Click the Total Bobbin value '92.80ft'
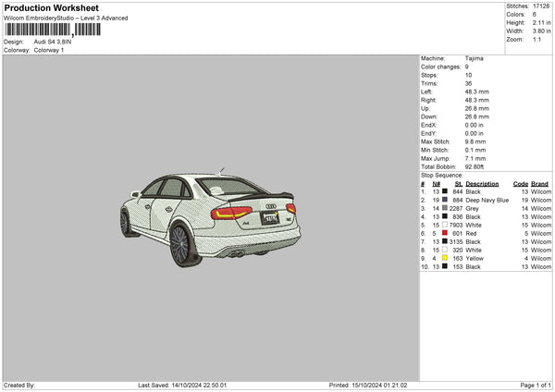Image resolution: width=555 pixels, height=392 pixels. 475,166
